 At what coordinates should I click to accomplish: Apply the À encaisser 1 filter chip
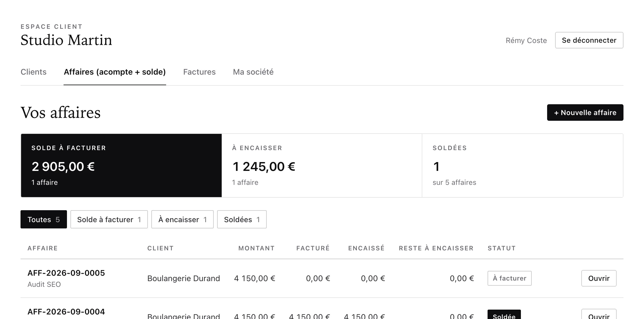click(x=182, y=219)
